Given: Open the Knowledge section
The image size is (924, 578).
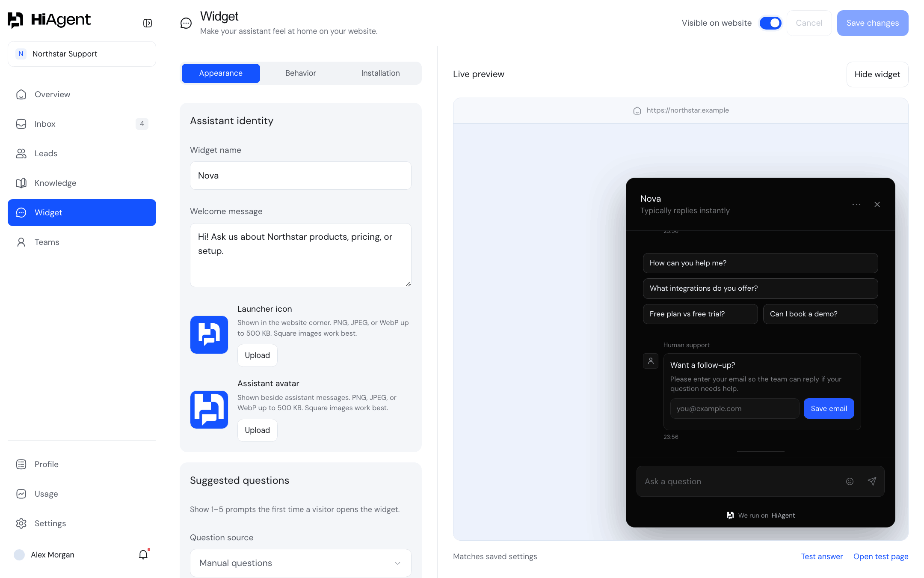Looking at the screenshot, I should point(82,183).
